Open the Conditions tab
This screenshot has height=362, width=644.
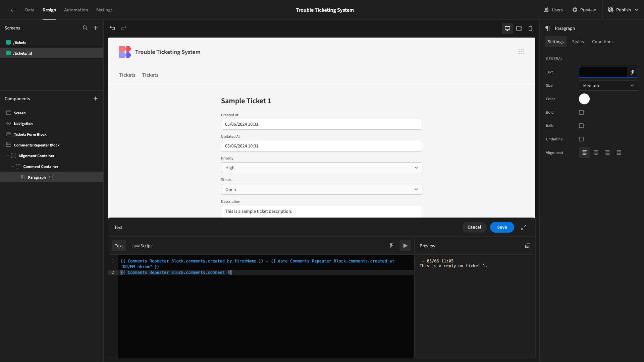coord(603,42)
